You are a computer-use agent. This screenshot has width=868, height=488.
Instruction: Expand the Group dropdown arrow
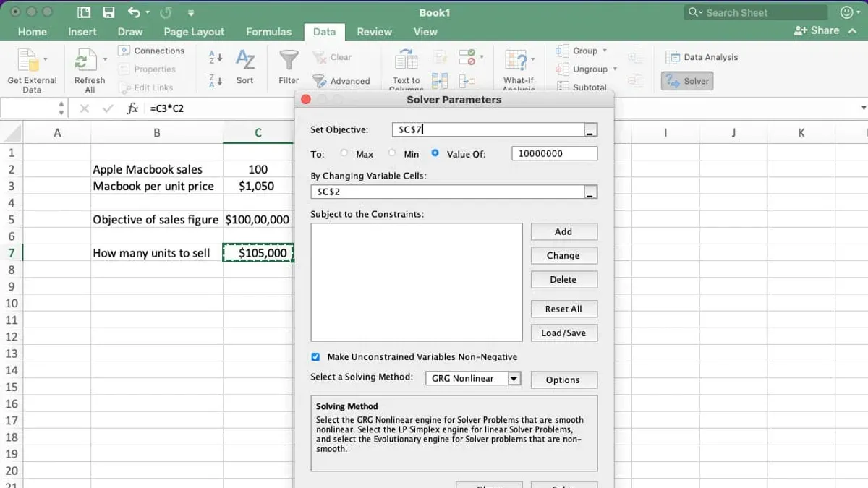pyautogui.click(x=605, y=51)
